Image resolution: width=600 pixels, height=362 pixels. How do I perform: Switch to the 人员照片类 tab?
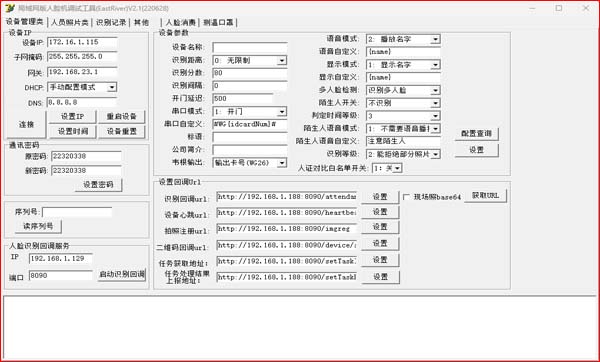pos(70,23)
